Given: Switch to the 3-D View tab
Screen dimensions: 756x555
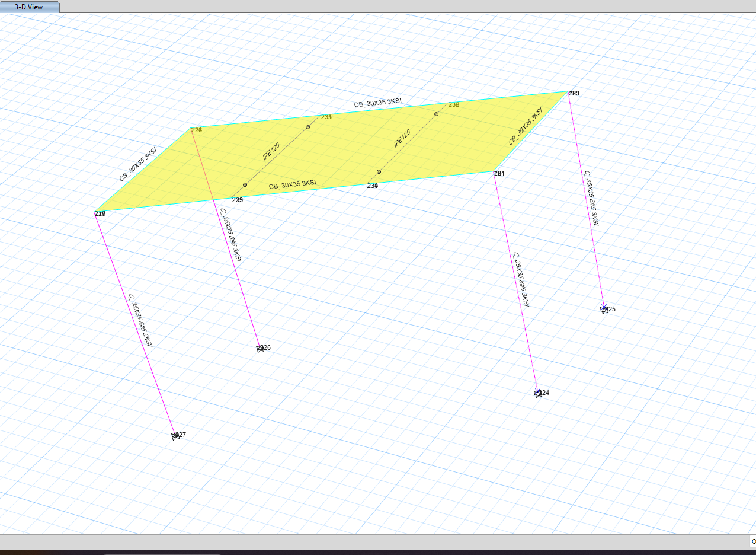Looking at the screenshot, I should point(29,7).
